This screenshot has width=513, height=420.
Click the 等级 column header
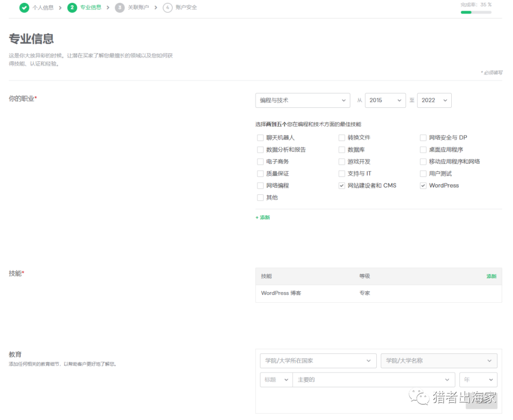click(365, 277)
